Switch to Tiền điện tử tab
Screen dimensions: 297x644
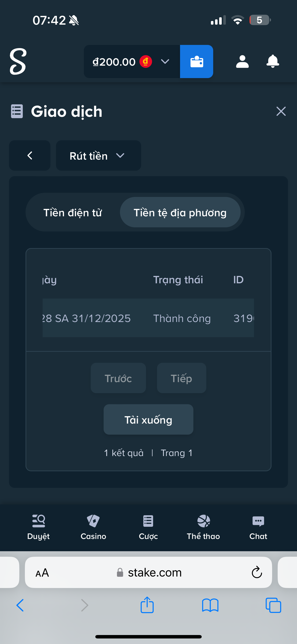(x=73, y=213)
